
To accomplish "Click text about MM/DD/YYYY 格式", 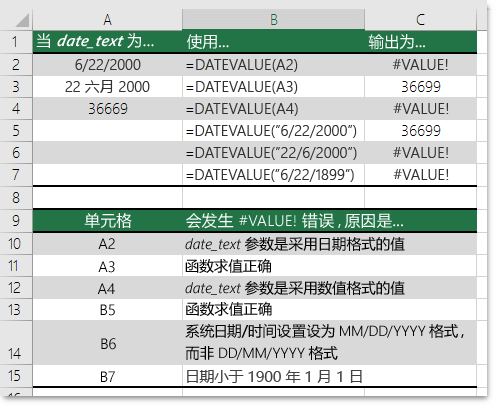I will click(x=325, y=342).
